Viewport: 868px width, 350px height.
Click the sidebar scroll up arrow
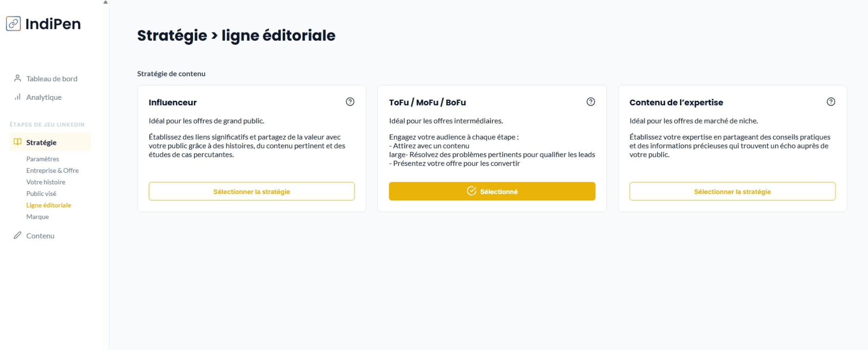click(105, 2)
